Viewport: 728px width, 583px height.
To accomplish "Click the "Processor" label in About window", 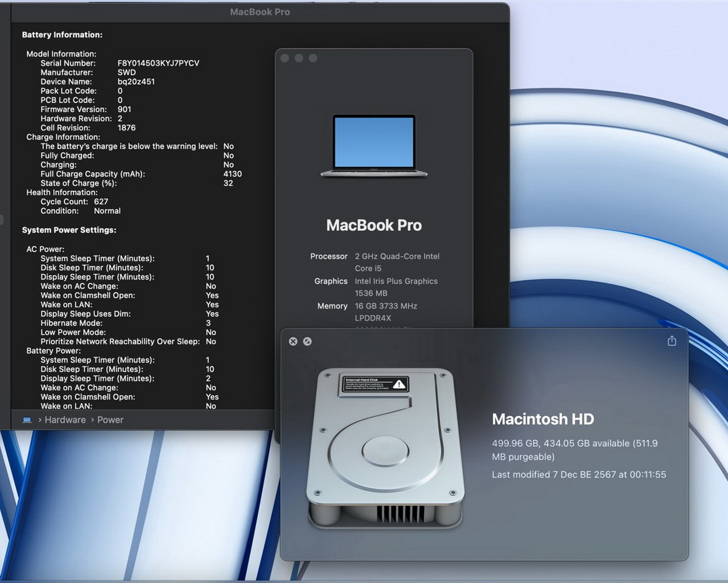I will coord(329,256).
